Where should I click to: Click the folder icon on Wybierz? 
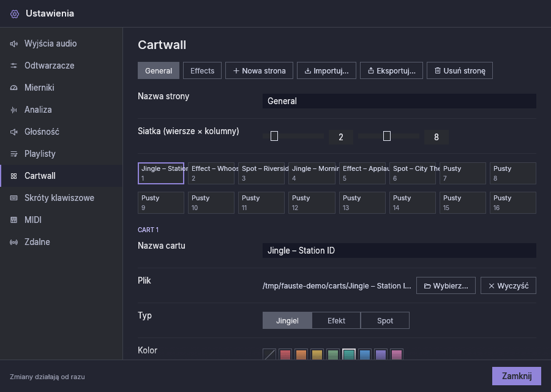[427, 286]
